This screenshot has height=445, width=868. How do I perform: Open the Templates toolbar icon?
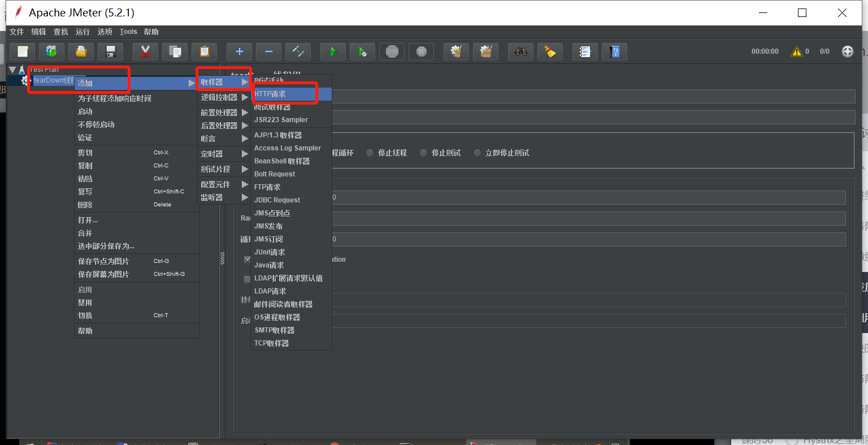pos(52,51)
